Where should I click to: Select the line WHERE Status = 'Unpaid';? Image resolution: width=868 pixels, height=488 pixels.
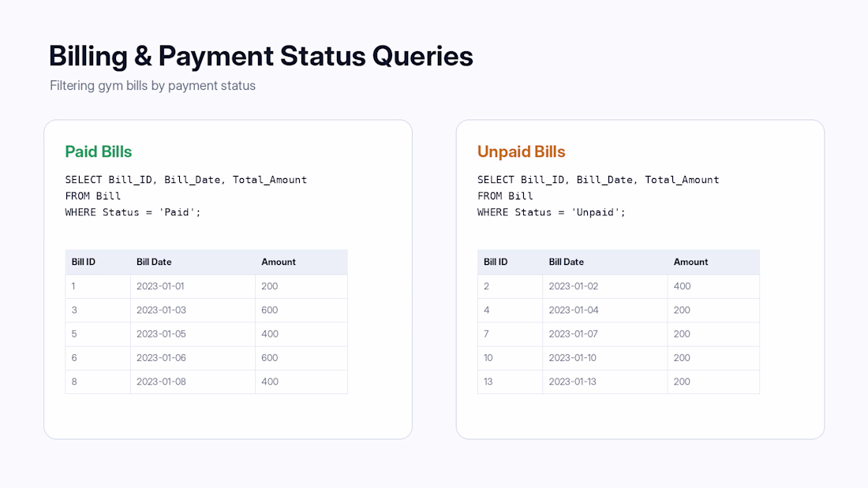tap(552, 212)
